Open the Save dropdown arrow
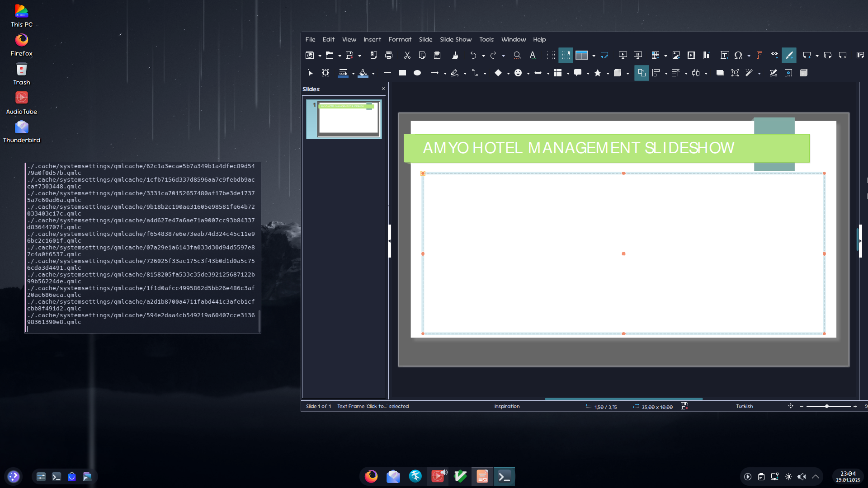Viewport: 868px width, 488px height. point(359,56)
